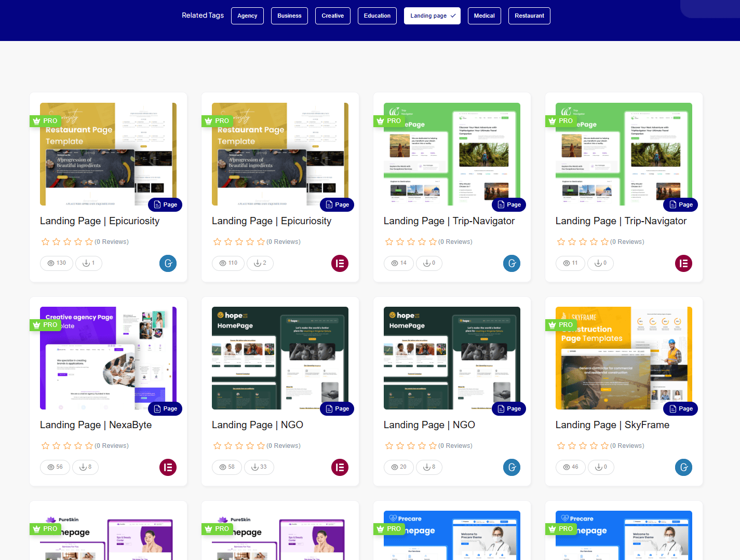Deselect the Landing page tag filter
Image resolution: width=740 pixels, height=560 pixels.
(x=432, y=16)
